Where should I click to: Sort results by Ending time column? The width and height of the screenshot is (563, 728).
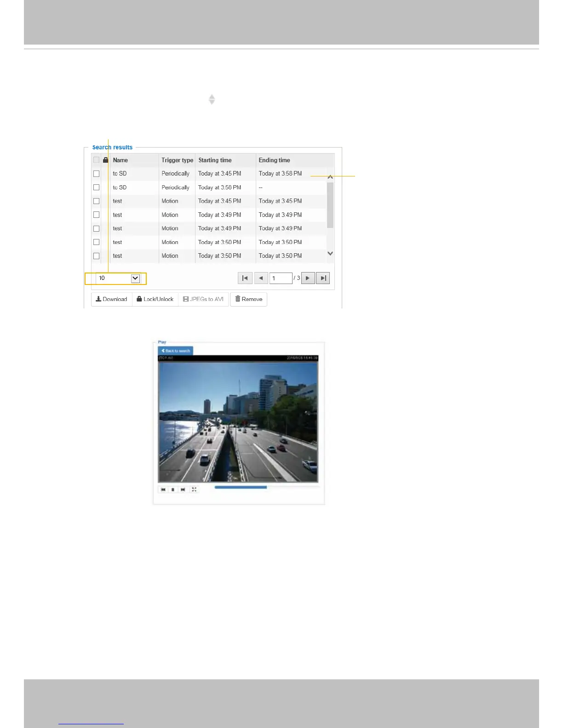(274, 160)
